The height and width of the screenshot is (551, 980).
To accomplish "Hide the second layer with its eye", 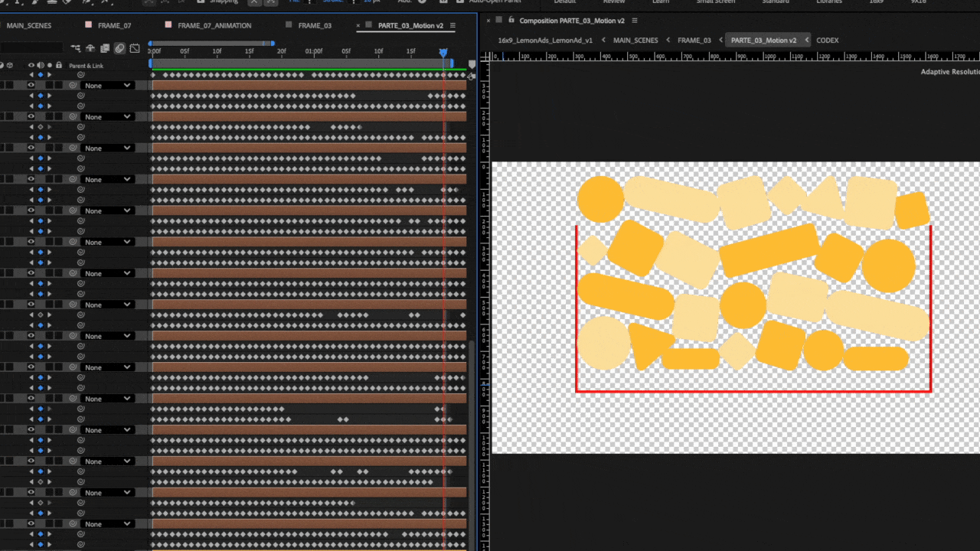I will click(31, 116).
